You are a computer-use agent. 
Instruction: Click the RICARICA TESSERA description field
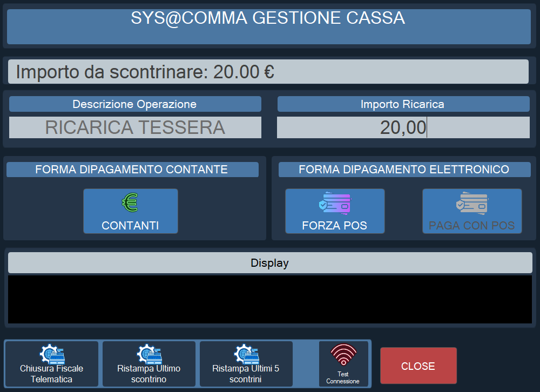coord(135,127)
